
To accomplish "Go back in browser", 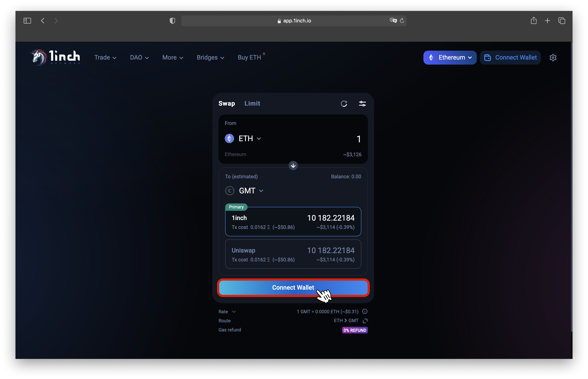I will point(43,21).
